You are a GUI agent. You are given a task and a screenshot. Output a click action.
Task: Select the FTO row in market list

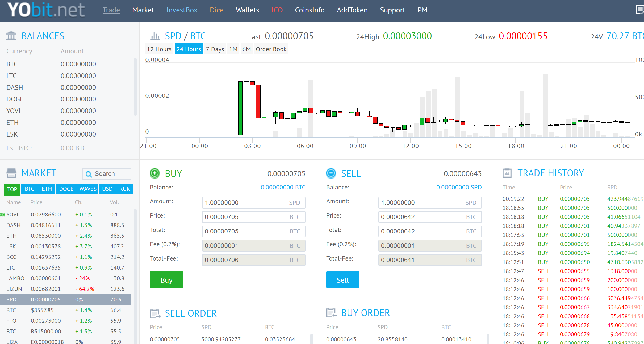point(66,321)
